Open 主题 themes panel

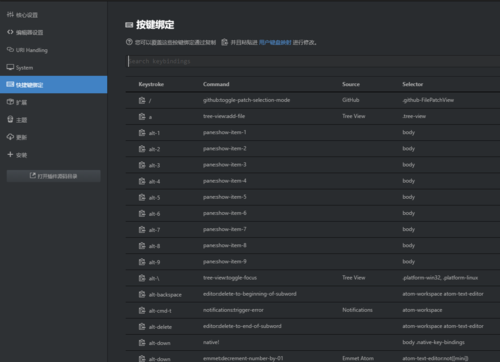53,120
